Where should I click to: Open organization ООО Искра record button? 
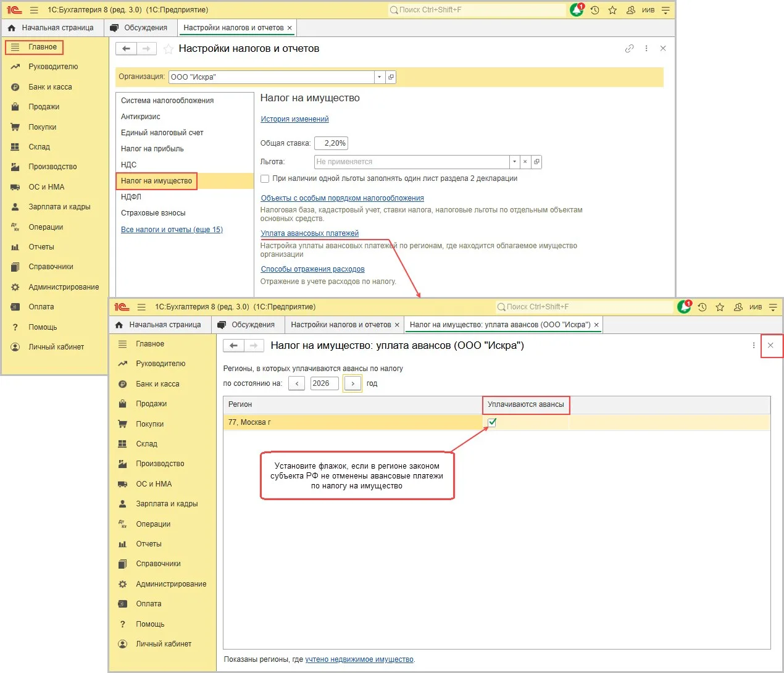click(391, 77)
